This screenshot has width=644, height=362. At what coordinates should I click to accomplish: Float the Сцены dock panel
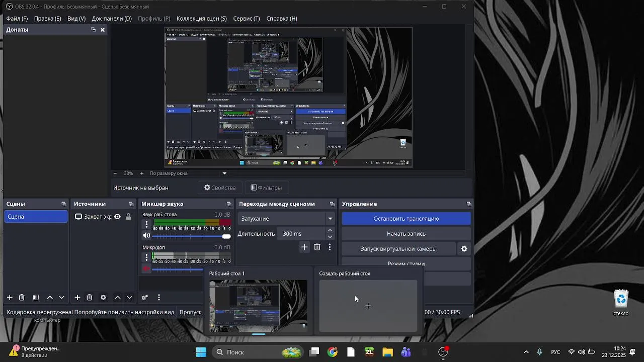point(63,204)
